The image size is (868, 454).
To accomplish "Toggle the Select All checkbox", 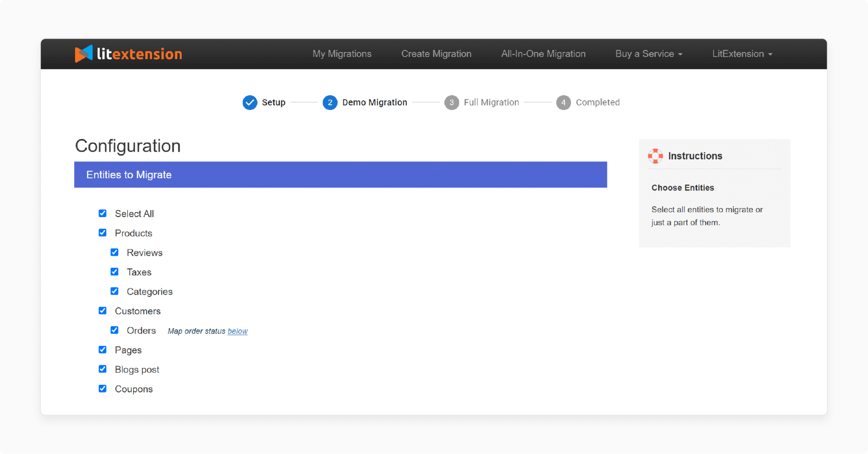I will point(103,213).
